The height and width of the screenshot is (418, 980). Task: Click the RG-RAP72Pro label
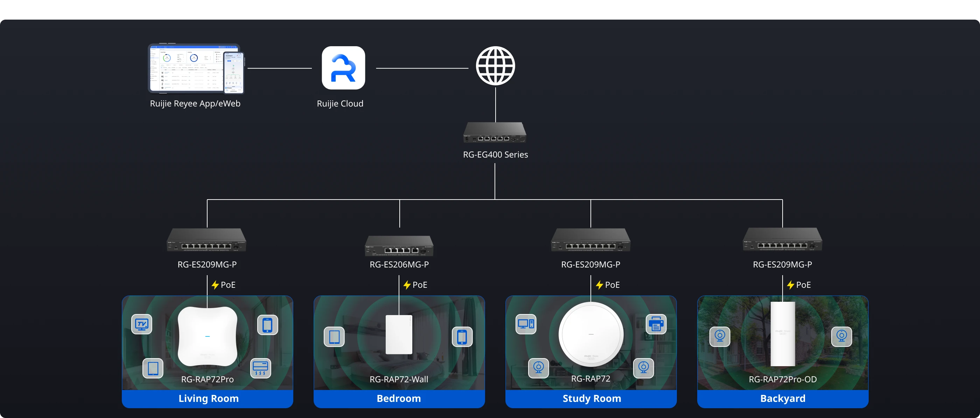tap(207, 379)
